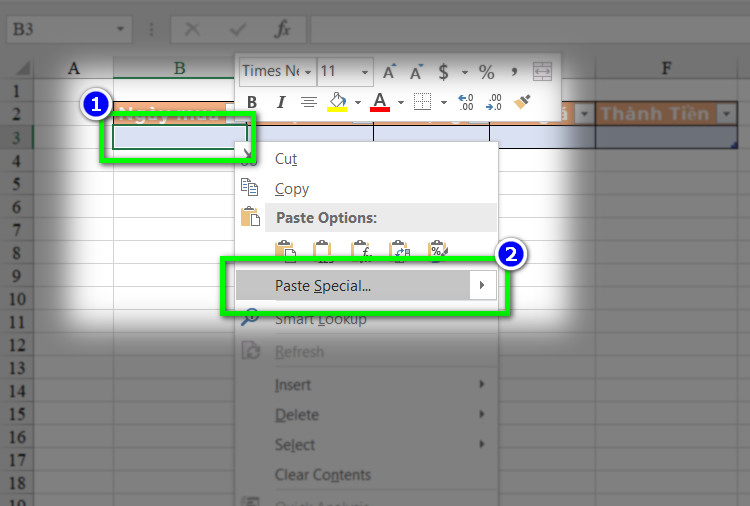Expand the borders dropdown arrow
Viewport: 750px width, 506px height.
[x=444, y=102]
